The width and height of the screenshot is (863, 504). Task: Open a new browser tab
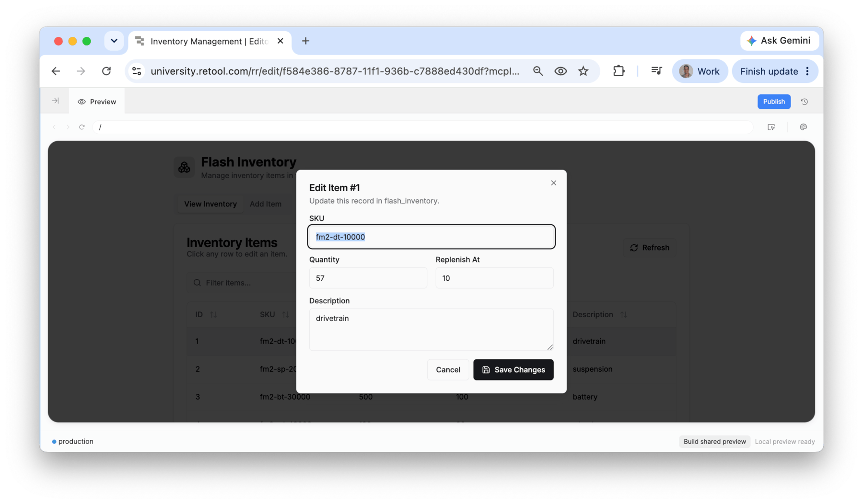coord(305,41)
